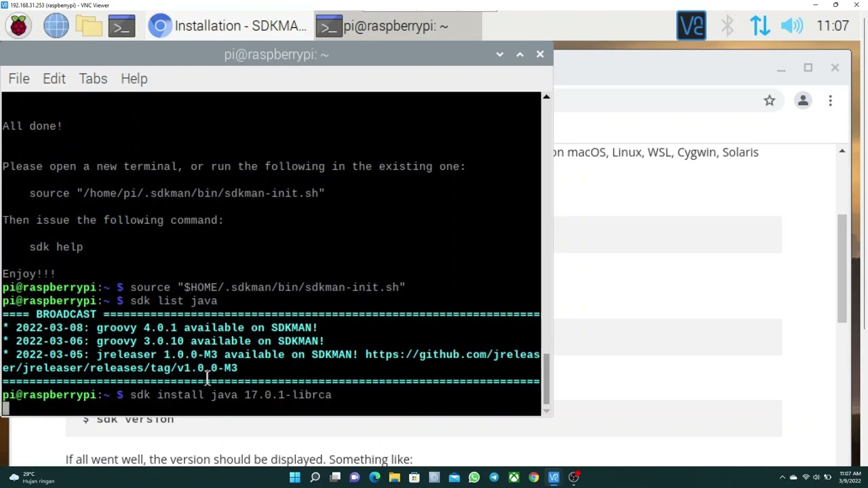Open the Chat (Teams) taskbar icon
The image size is (868, 488).
[x=355, y=477]
